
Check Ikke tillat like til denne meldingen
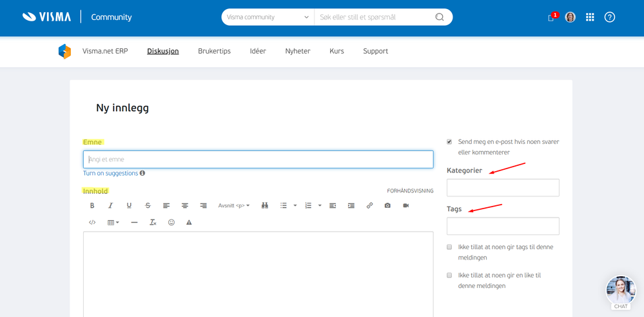click(449, 276)
